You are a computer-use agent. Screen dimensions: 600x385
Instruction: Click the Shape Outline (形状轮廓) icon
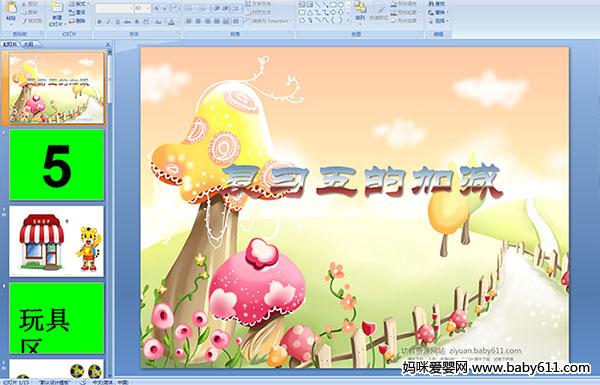pos(394,12)
